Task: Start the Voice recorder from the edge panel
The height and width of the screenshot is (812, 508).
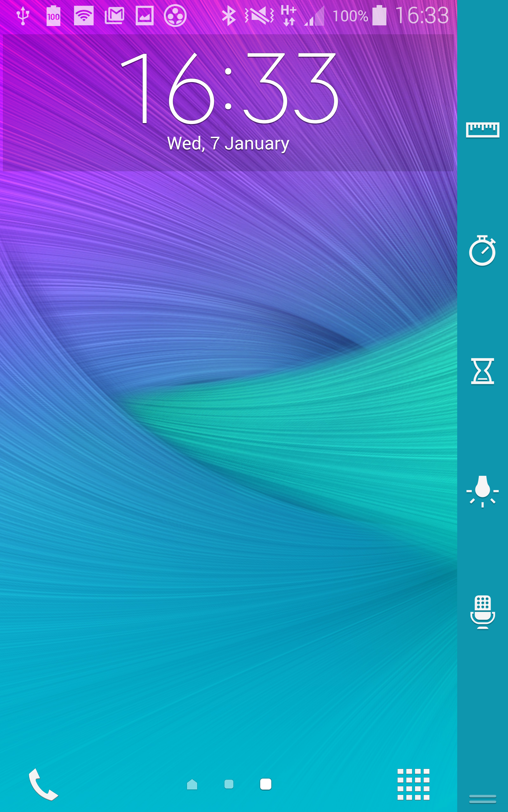Action: [483, 612]
